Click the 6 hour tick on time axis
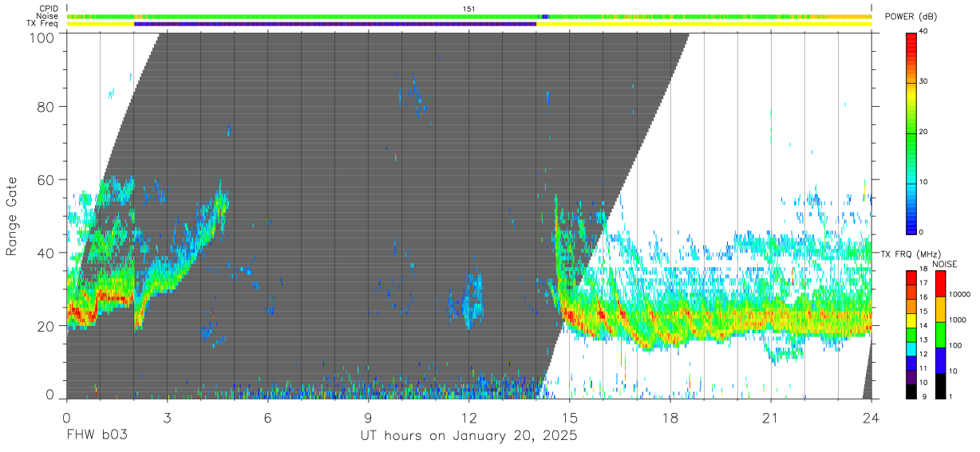 267,417
